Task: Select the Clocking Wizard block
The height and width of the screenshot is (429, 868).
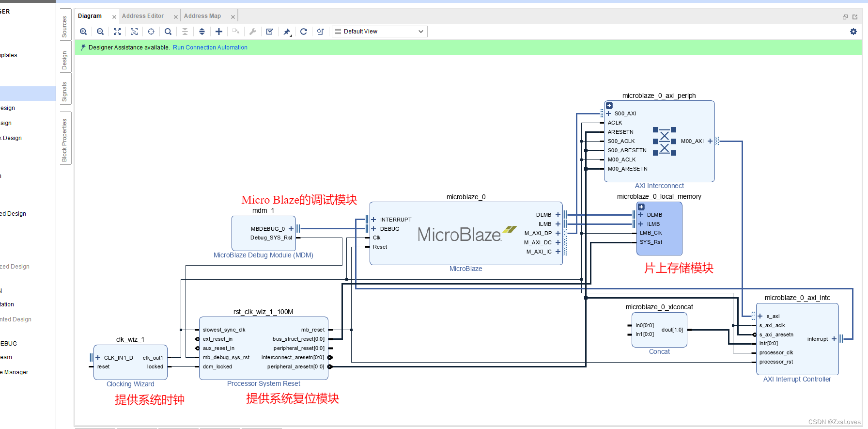Action: pyautogui.click(x=130, y=362)
